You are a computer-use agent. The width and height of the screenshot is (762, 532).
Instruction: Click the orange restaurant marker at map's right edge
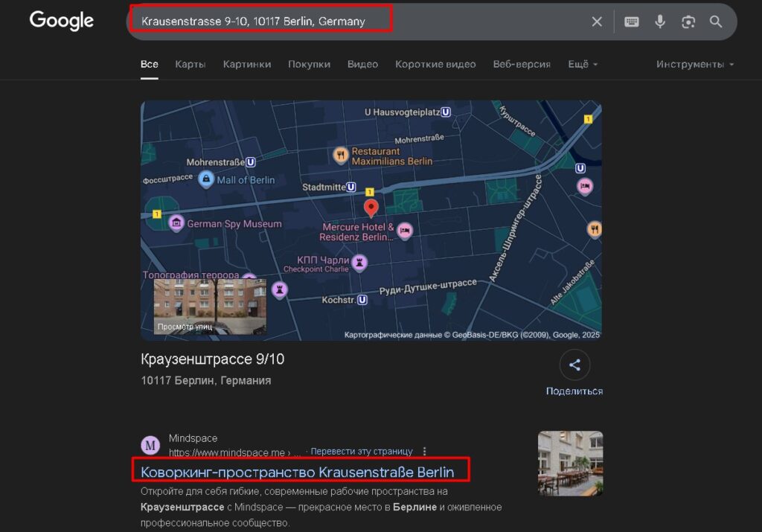pyautogui.click(x=595, y=229)
